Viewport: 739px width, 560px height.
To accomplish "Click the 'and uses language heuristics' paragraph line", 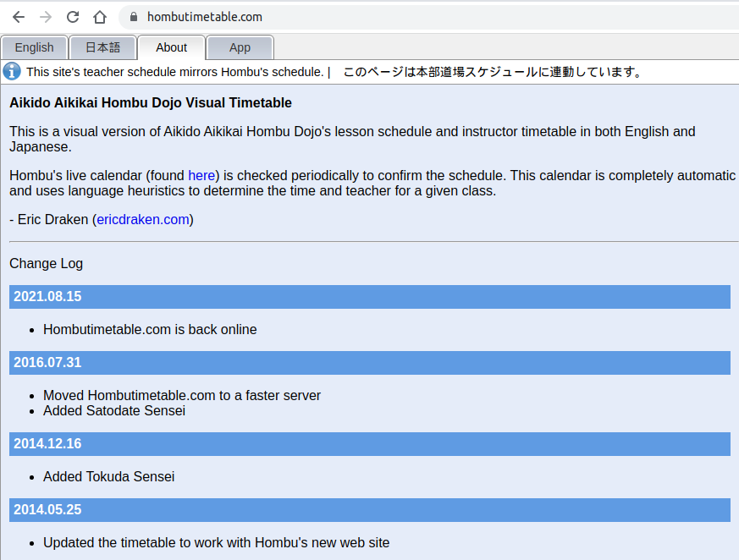I will point(252,190).
